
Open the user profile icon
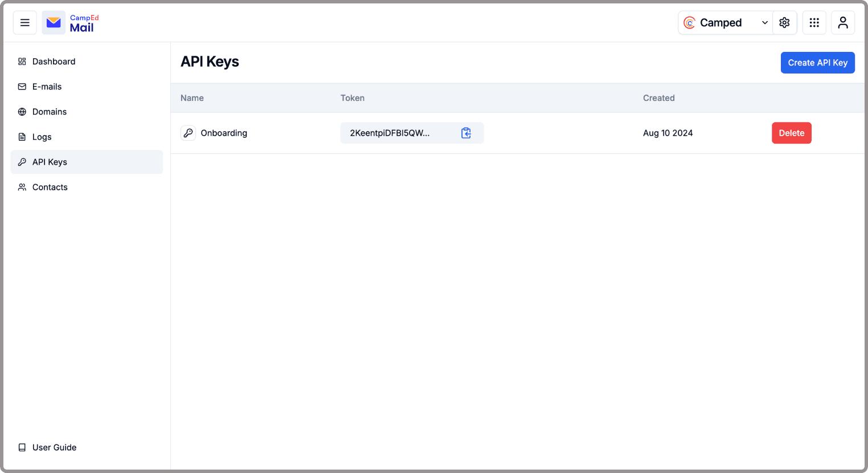[843, 23]
